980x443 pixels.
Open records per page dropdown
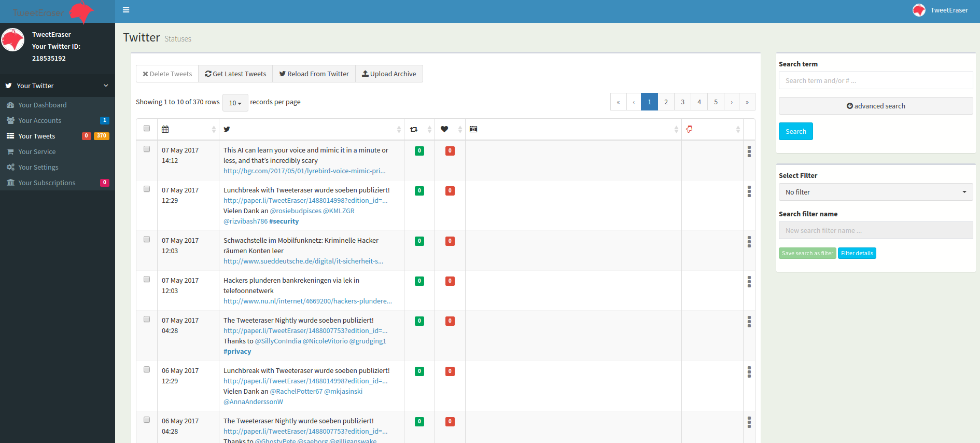[x=235, y=103]
